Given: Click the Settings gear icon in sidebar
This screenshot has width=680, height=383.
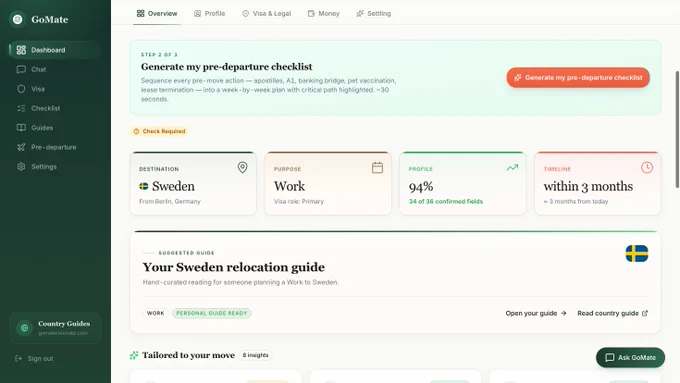Looking at the screenshot, I should click(x=21, y=167).
